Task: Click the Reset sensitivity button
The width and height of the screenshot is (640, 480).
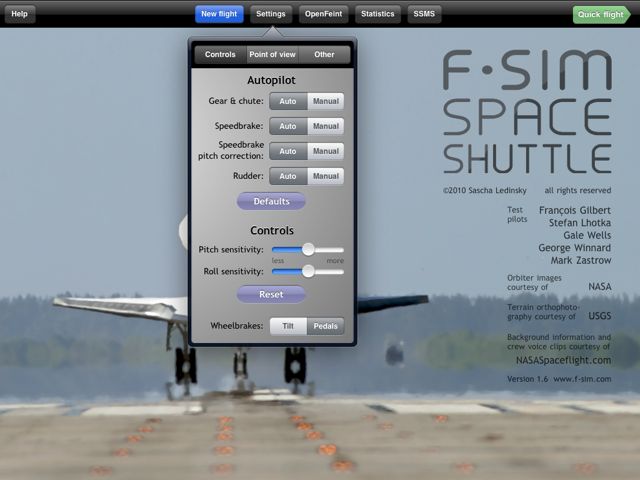Action: [271, 294]
